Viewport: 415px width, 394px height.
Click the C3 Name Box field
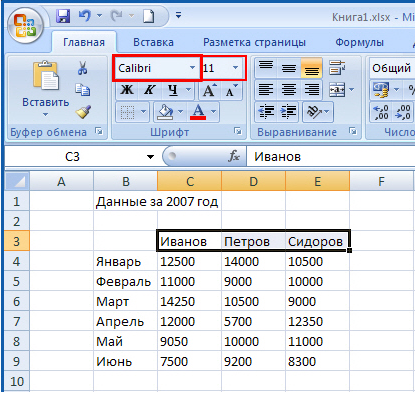[72, 156]
